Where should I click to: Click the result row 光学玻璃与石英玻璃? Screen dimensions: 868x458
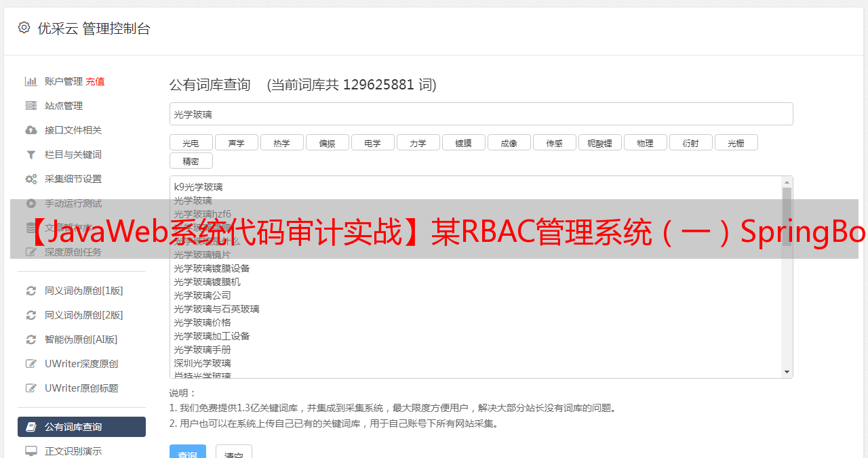(216, 309)
